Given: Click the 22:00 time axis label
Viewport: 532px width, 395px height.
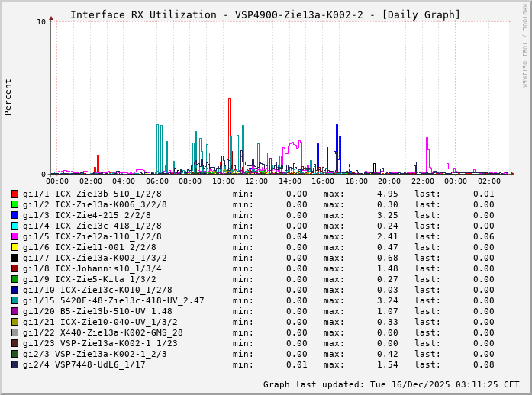Looking at the screenshot, I should pyautogui.click(x=422, y=181).
